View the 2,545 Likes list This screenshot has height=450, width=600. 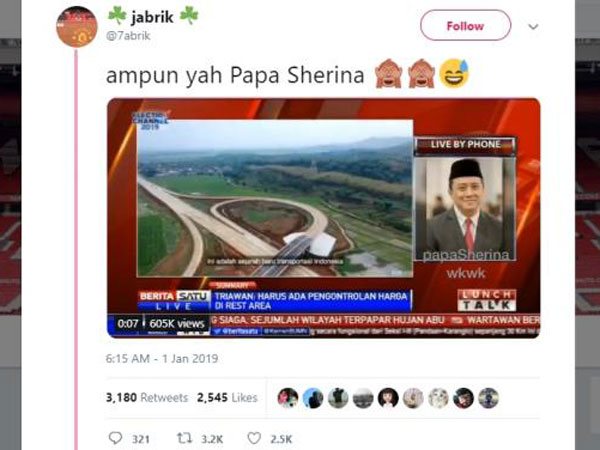(x=227, y=398)
